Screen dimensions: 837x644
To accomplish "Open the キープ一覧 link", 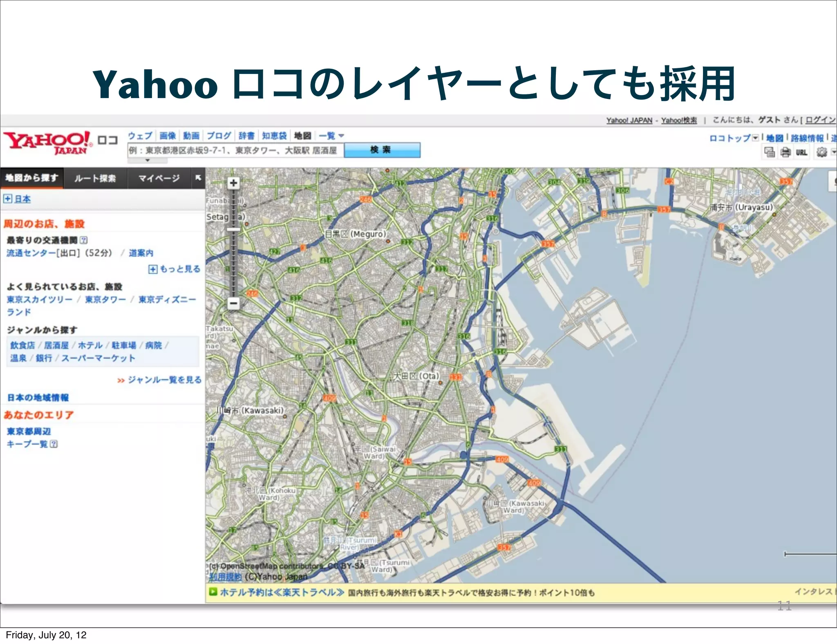I will (x=27, y=444).
